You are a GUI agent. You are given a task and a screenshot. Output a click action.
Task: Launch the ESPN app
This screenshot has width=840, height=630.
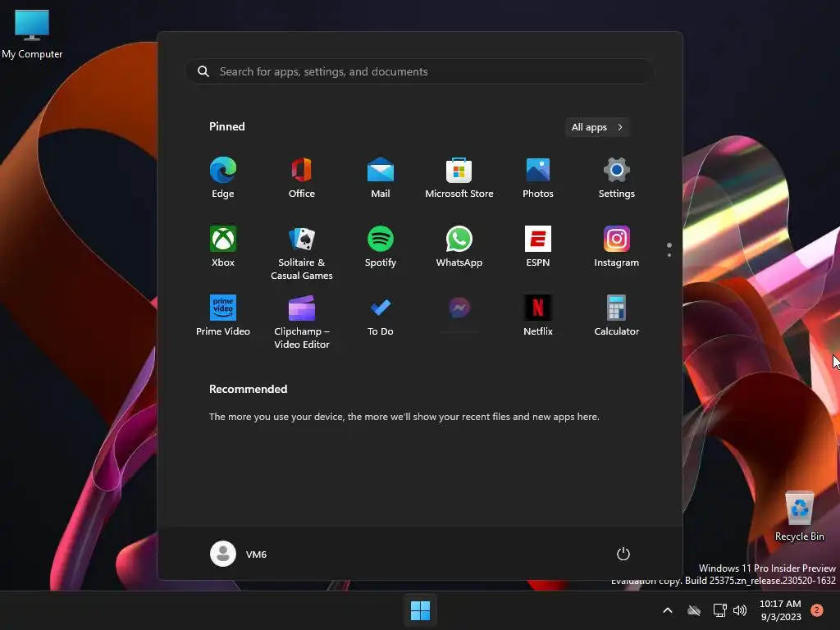[538, 246]
